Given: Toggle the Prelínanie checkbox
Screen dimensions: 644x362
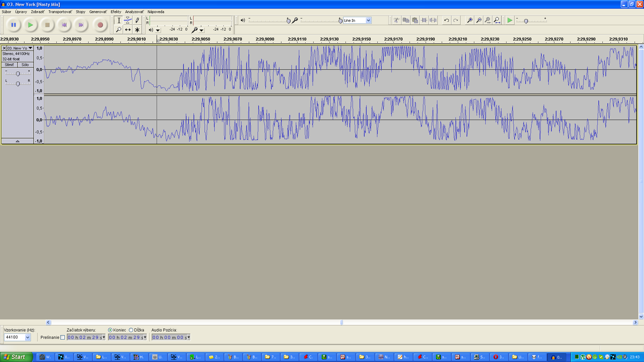Looking at the screenshot, I should pos(62,337).
